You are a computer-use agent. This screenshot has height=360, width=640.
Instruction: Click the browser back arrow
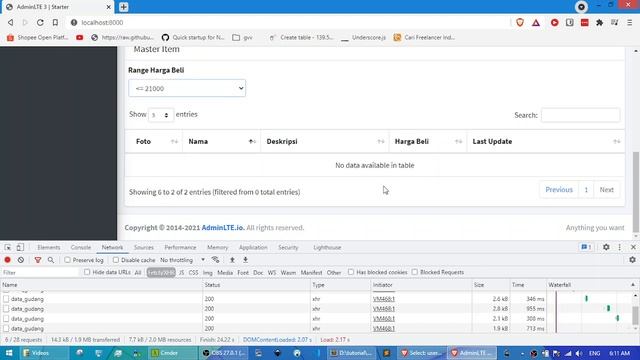click(11, 22)
